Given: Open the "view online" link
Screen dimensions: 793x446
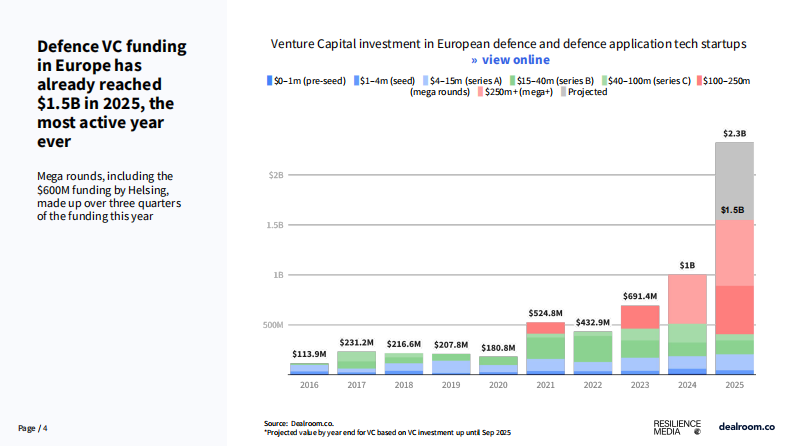Looking at the screenshot, I should coord(510,60).
